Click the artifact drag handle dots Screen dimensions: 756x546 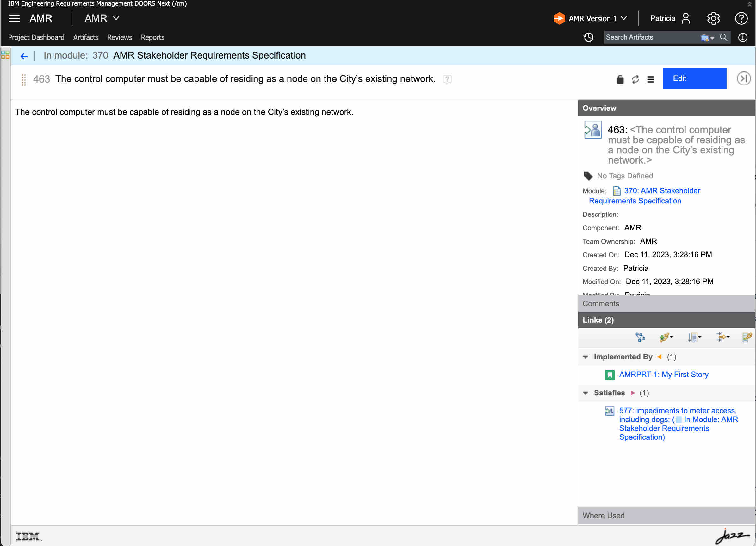24,80
